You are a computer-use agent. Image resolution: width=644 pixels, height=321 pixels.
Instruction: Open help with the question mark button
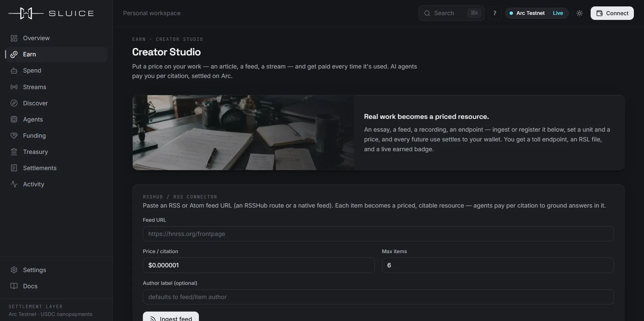click(495, 13)
